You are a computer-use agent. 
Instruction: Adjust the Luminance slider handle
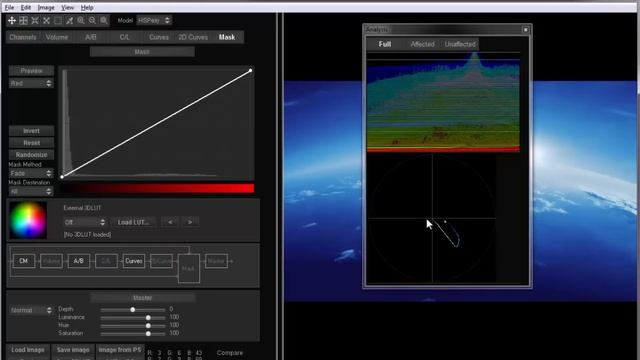pyautogui.click(x=148, y=318)
